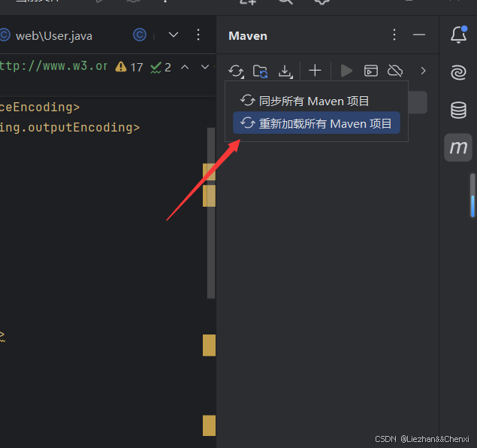
Task: Click the outputEncoding> code text
Action: tap(83, 128)
